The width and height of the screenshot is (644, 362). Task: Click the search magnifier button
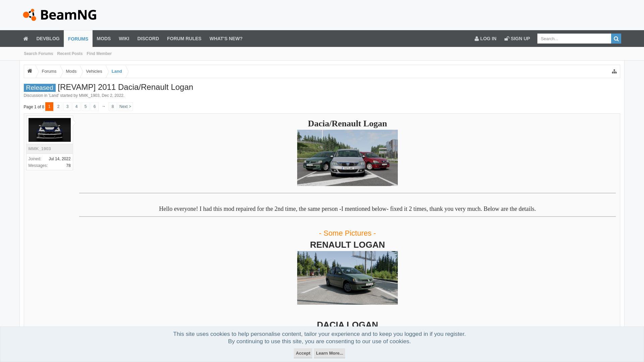pyautogui.click(x=616, y=39)
